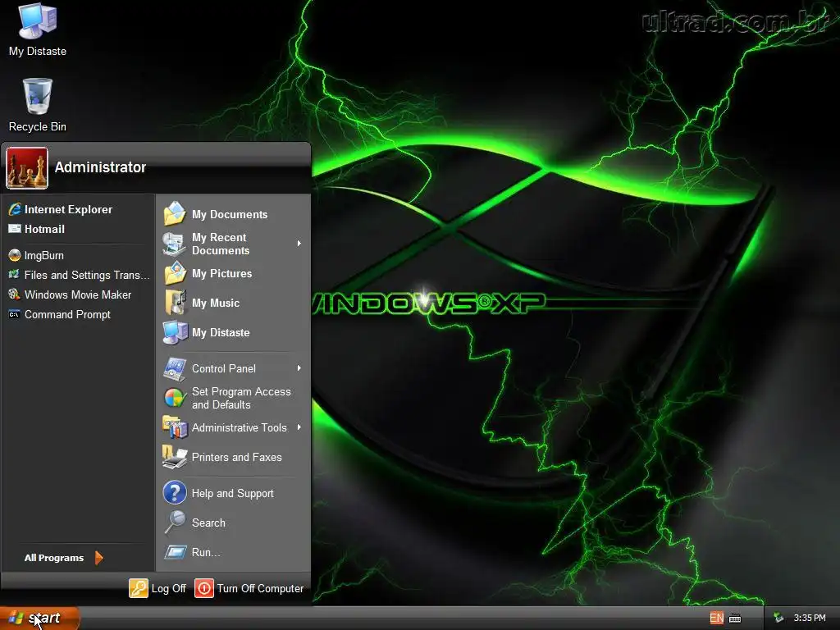Click Turn Off Computer button label
Viewport: 840px width, 630px height.
(260, 588)
